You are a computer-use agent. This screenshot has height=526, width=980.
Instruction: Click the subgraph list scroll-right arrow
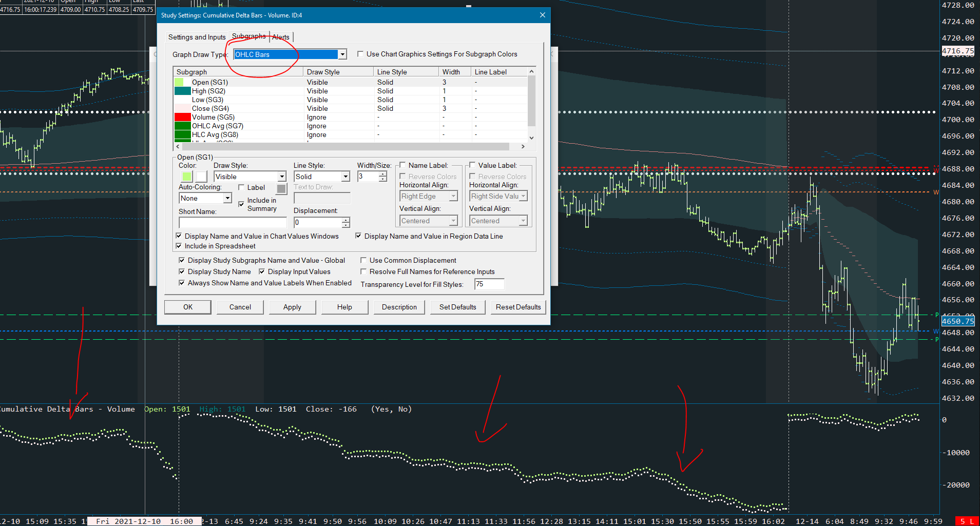(523, 147)
